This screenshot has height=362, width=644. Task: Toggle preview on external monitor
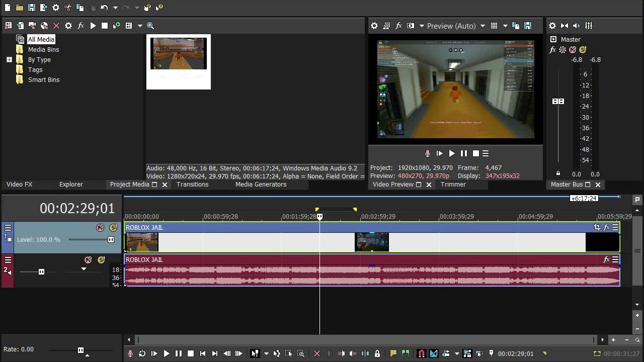click(x=386, y=26)
